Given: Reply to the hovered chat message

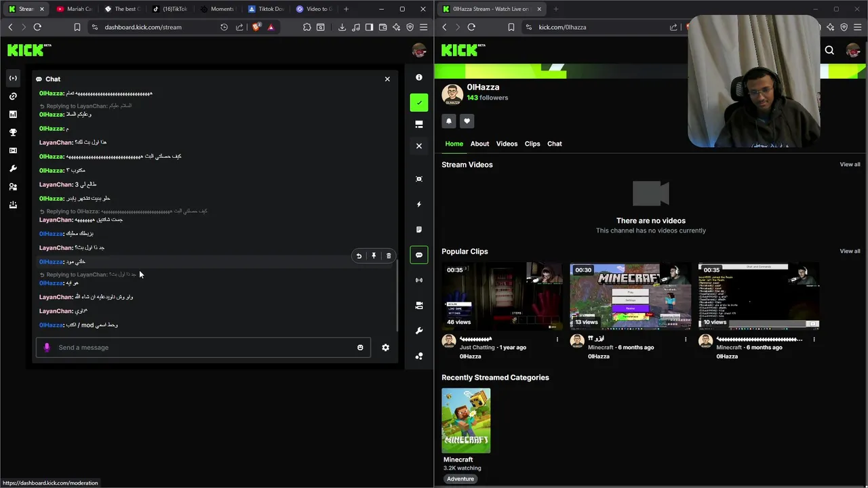Looking at the screenshot, I should click(x=359, y=256).
